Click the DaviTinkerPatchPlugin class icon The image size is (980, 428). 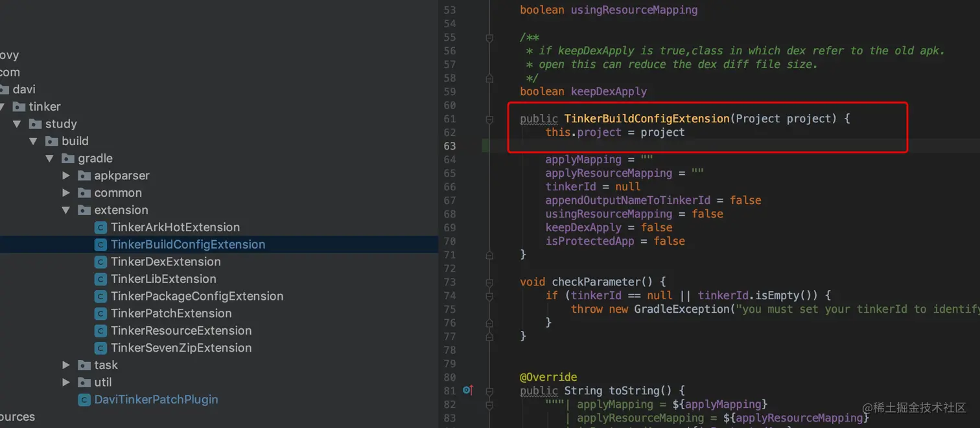tap(84, 400)
